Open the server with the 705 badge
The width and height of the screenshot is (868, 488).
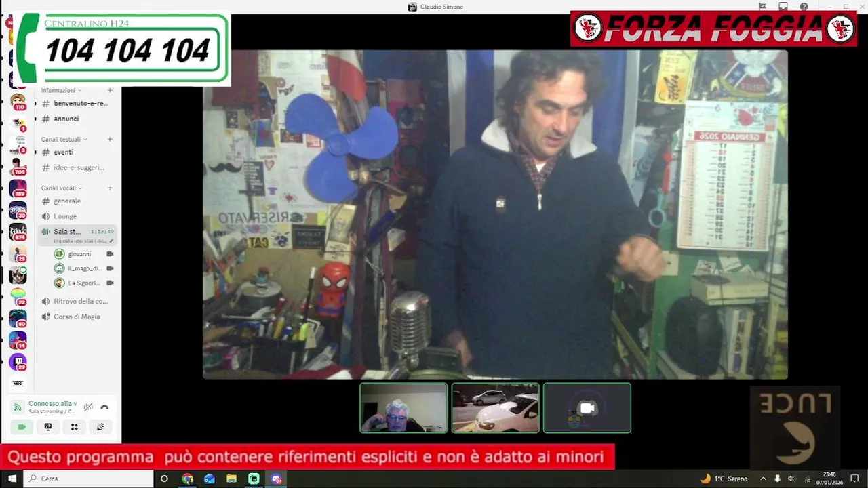pyautogui.click(x=18, y=167)
